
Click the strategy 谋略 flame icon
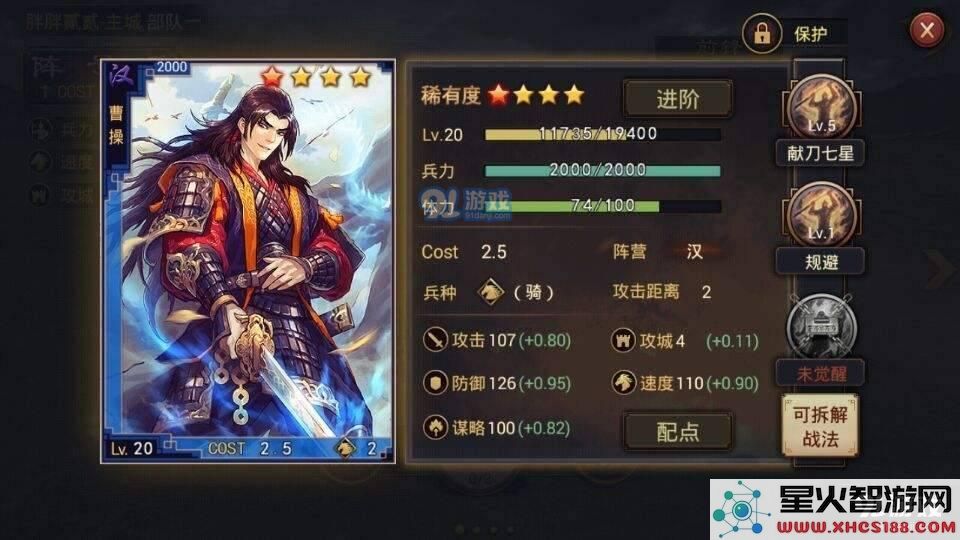(x=435, y=427)
